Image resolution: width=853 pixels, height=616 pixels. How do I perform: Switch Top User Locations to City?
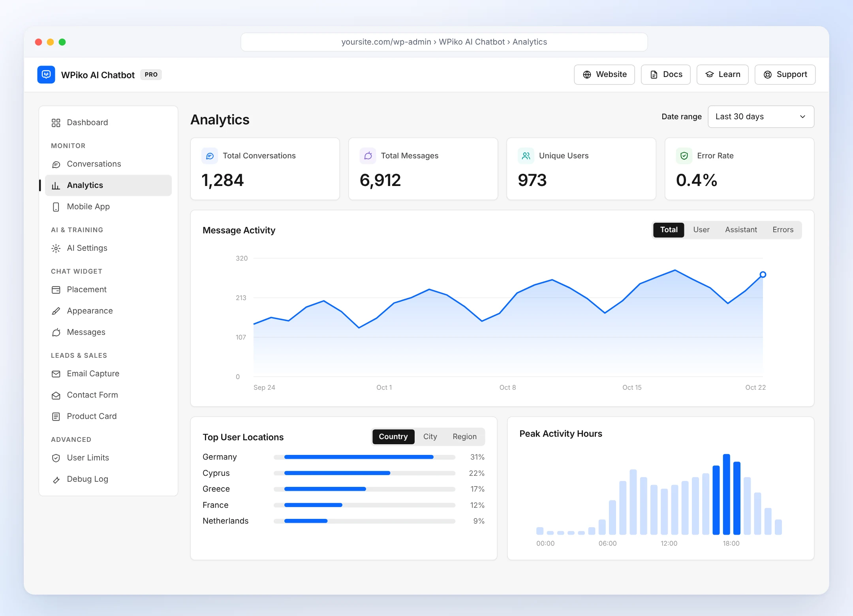coord(430,437)
